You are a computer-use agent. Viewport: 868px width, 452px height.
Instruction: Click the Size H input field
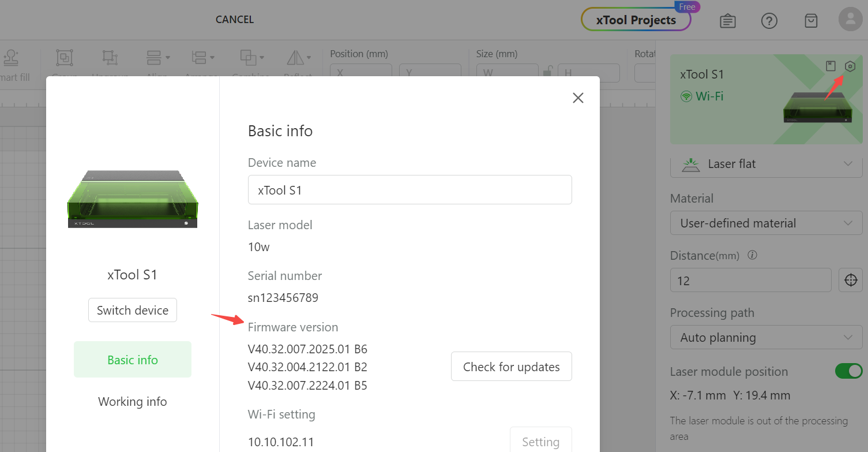(589, 73)
